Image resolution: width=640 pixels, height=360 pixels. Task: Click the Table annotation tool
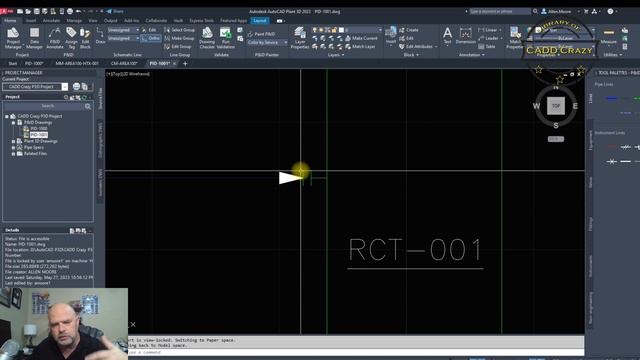pyautogui.click(x=487, y=47)
